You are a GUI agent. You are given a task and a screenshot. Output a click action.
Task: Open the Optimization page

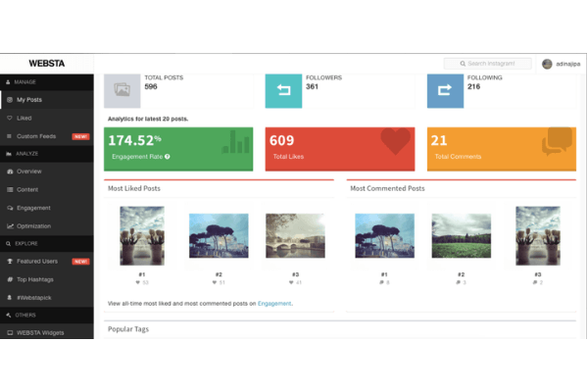click(47, 226)
